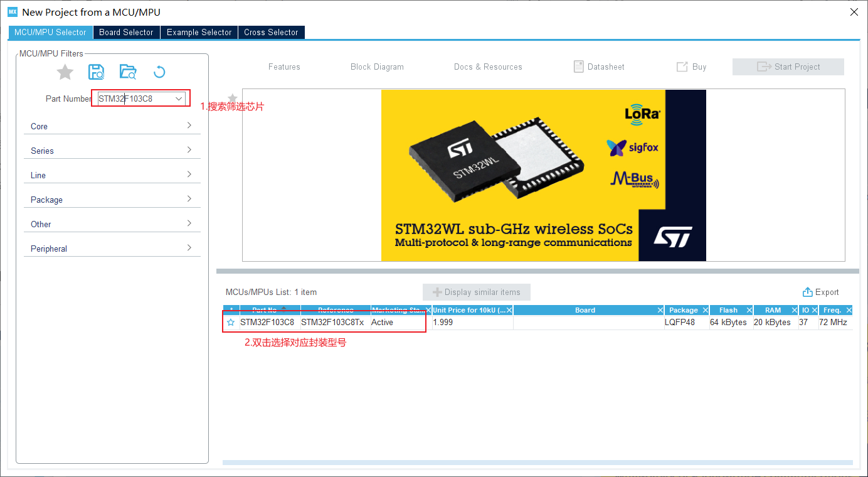
Task: Expand the Core filter section
Action: click(112, 126)
